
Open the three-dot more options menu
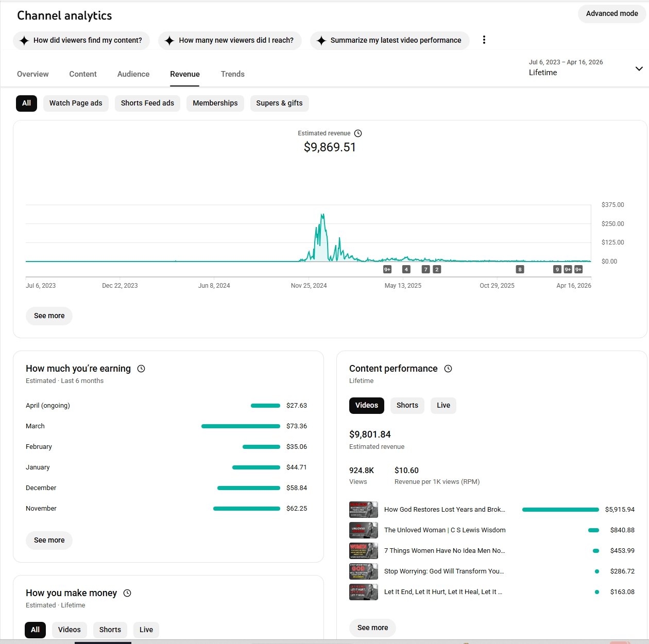(x=484, y=40)
